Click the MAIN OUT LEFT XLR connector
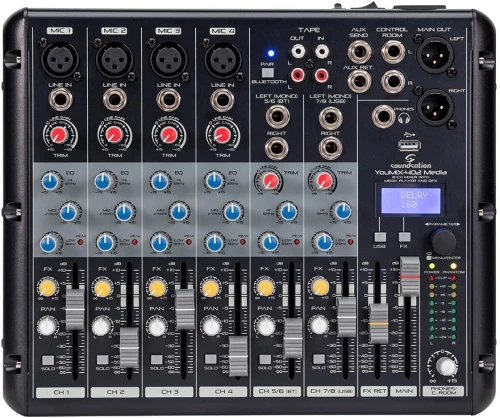The image size is (500, 418). [x=435, y=55]
